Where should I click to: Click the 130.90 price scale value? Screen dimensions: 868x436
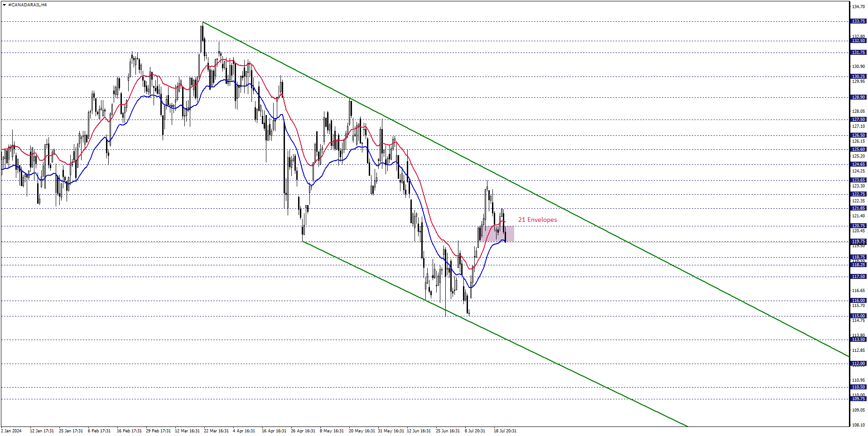[x=858, y=67]
